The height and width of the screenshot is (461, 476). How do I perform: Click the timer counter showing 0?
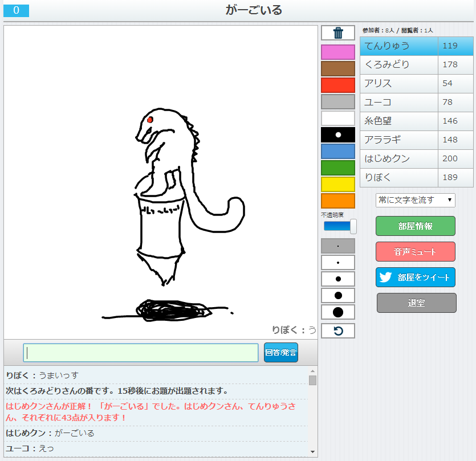point(16,10)
